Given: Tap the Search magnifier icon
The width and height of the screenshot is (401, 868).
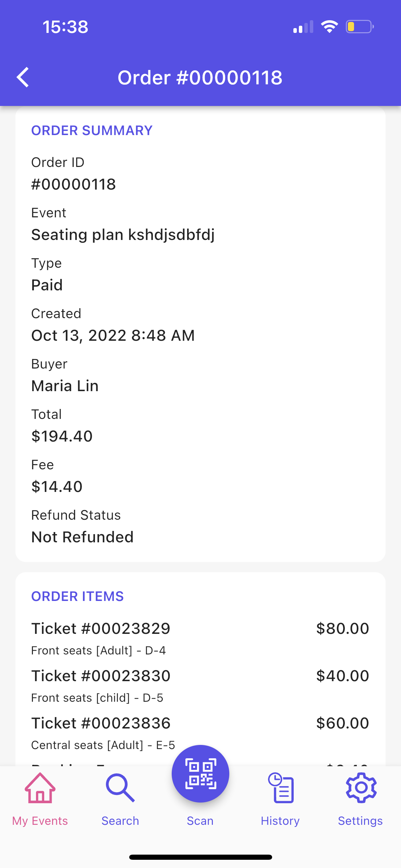Looking at the screenshot, I should tap(120, 788).
